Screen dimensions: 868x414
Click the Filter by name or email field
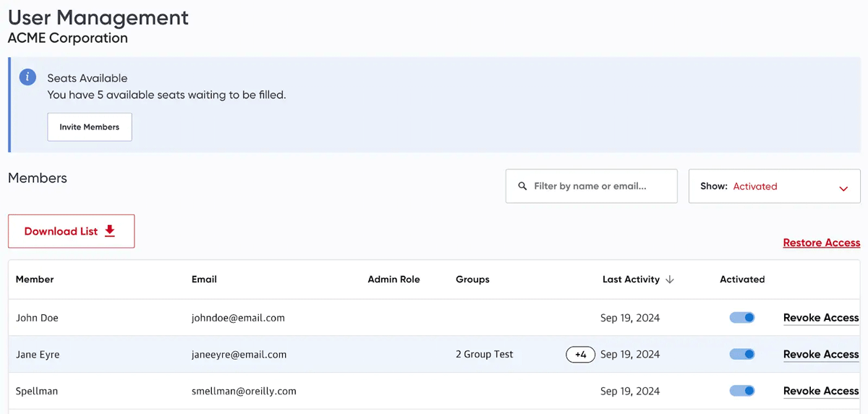(592, 186)
